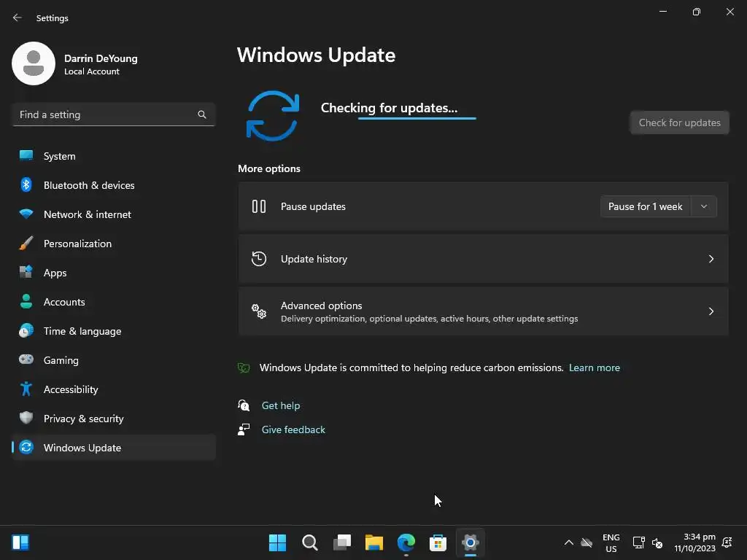Image resolution: width=747 pixels, height=560 pixels.
Task: Go to Privacy & security settings
Action: (114, 418)
